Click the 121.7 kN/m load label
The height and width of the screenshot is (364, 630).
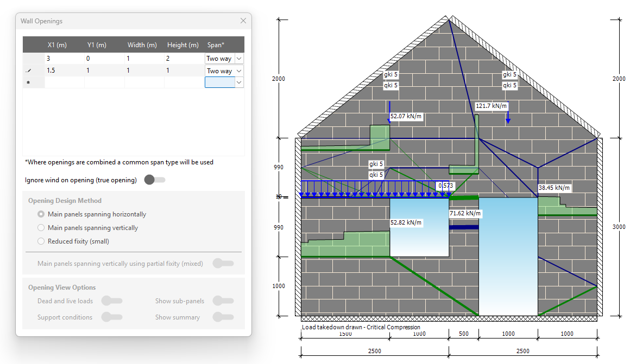492,106
